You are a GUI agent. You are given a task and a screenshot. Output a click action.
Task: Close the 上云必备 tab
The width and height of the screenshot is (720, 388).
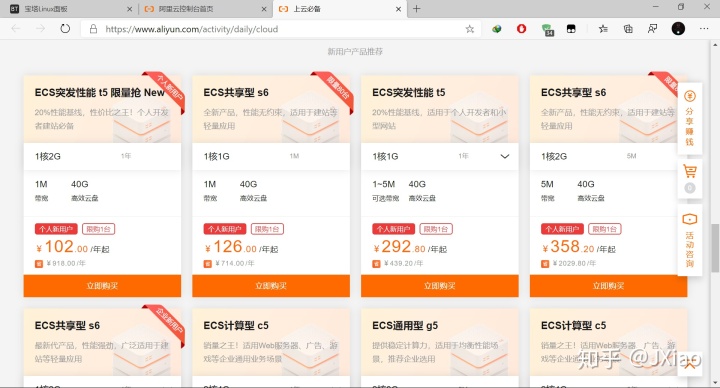[x=398, y=9]
